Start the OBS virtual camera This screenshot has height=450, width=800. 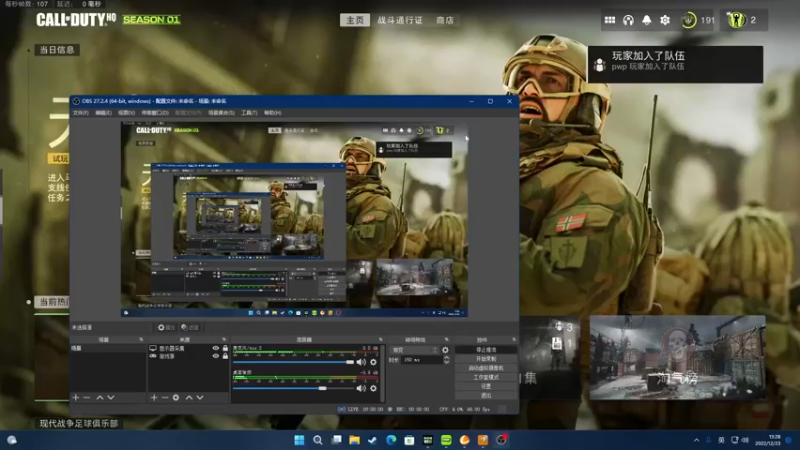486,368
